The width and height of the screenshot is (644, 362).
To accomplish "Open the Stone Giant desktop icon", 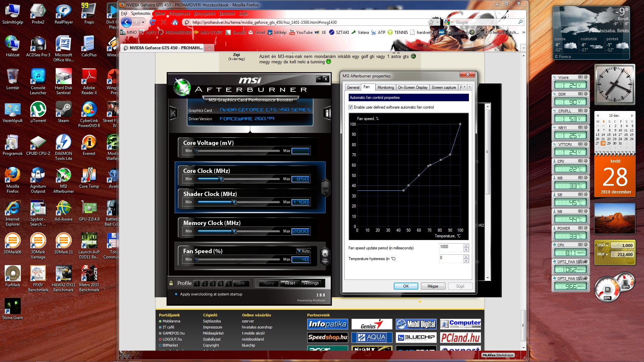I will coord(13,309).
